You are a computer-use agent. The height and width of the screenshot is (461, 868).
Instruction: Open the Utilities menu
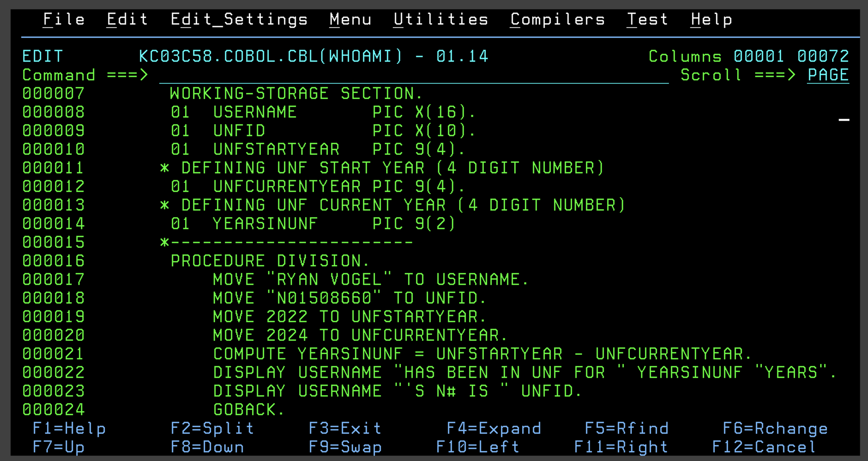(x=441, y=19)
